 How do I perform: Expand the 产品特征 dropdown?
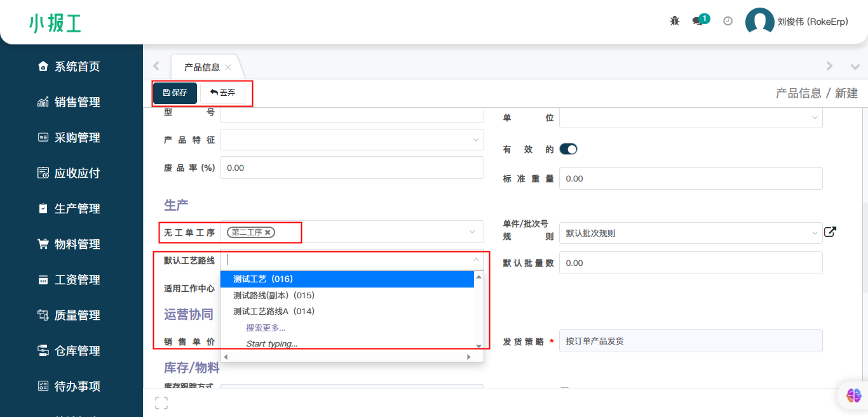tap(351, 140)
